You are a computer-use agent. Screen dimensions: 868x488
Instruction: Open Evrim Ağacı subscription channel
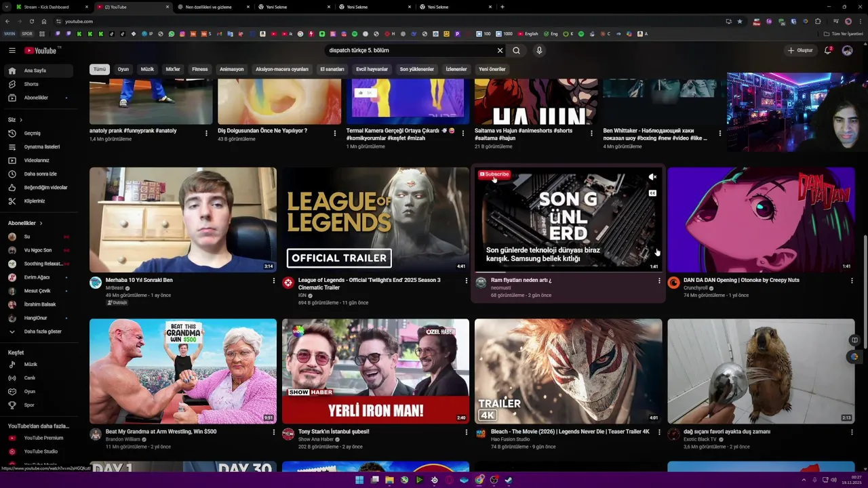(x=39, y=277)
